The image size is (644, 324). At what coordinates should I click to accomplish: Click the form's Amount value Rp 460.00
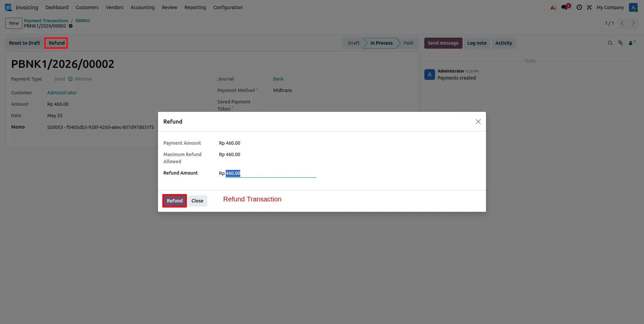pyautogui.click(x=58, y=104)
